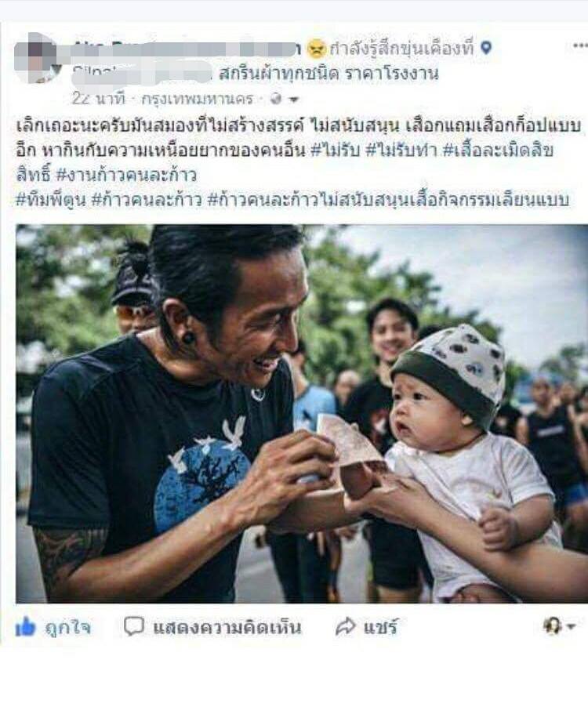Open the react-as profile selector dropdown

point(559,625)
